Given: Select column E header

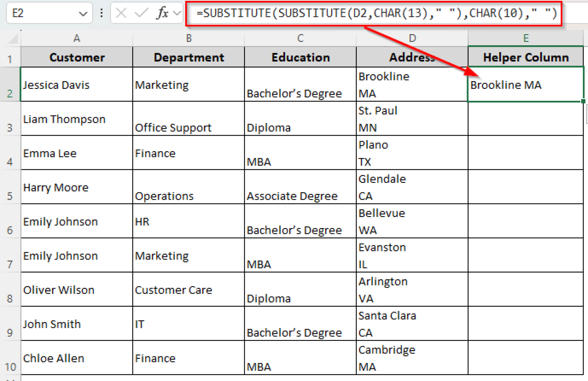Looking at the screenshot, I should (x=526, y=38).
